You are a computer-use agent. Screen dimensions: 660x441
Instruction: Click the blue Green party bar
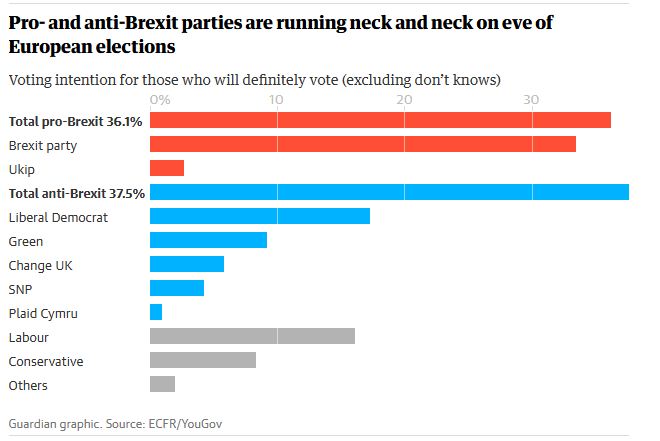pos(208,240)
